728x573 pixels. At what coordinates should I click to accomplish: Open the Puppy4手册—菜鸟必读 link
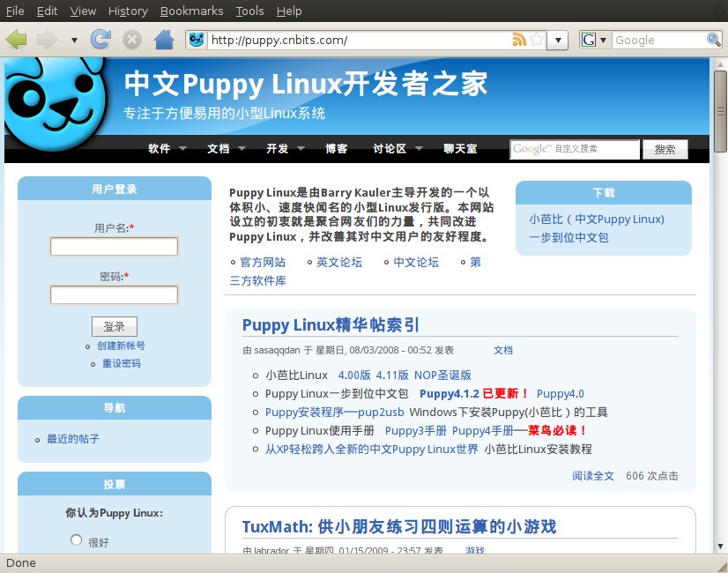click(x=519, y=431)
